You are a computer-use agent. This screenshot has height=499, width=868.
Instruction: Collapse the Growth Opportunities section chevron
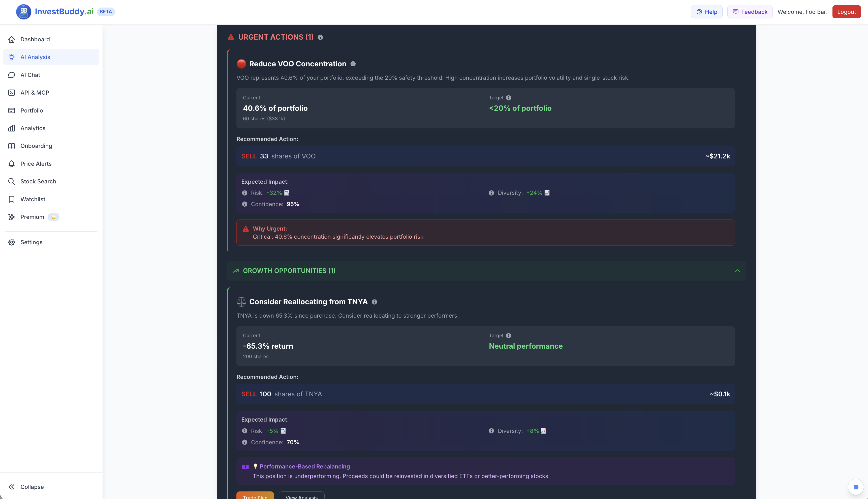click(x=737, y=271)
